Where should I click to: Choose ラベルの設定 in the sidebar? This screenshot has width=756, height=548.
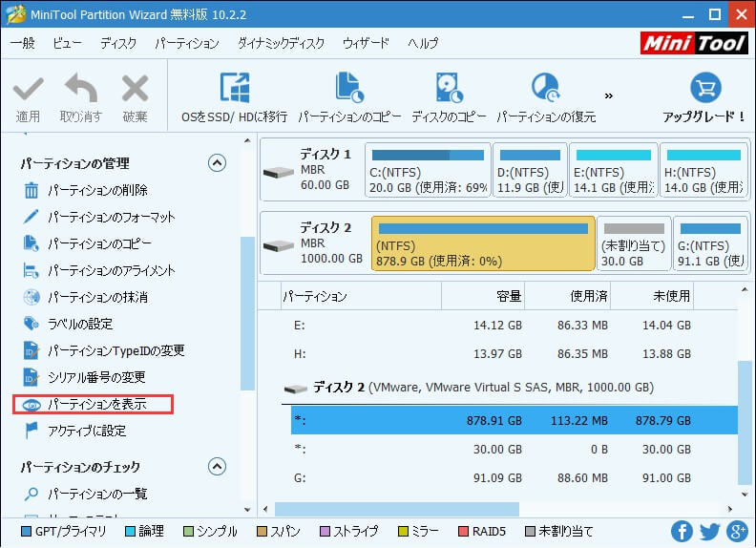coord(68,324)
